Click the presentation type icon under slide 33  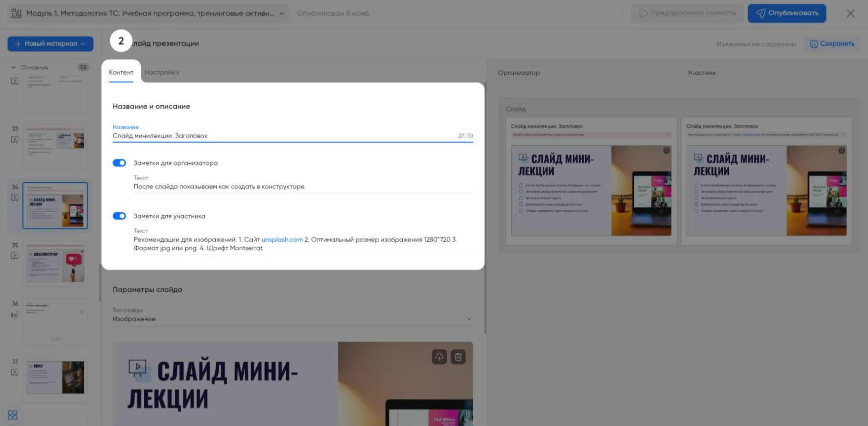pos(15,139)
